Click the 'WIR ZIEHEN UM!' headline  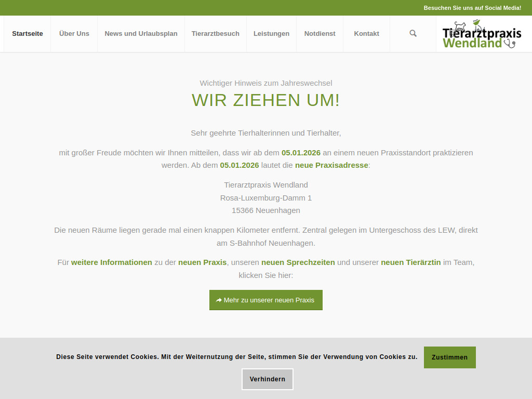265,100
